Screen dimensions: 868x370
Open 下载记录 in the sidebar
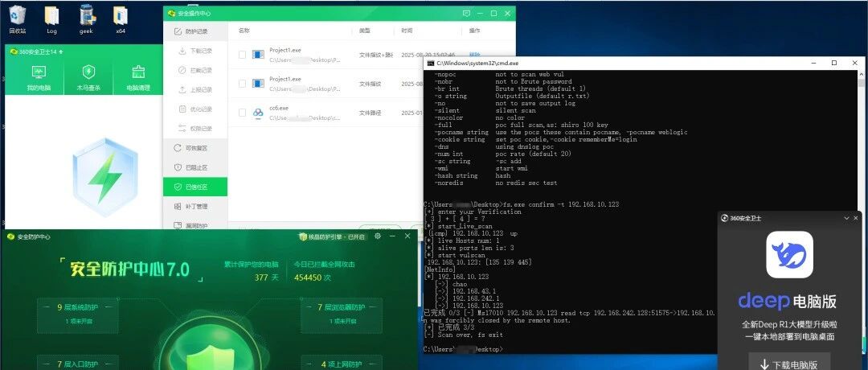(x=195, y=51)
